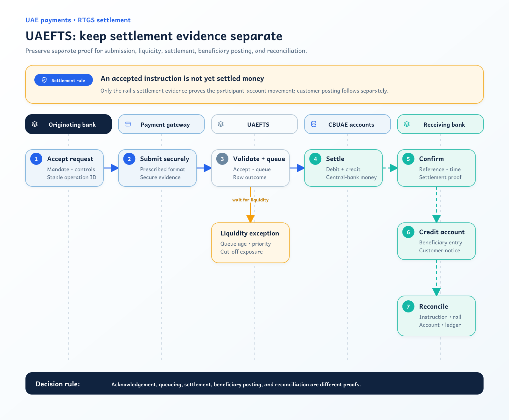The height and width of the screenshot is (420, 509).
Task: Open the Settle step card
Action: pos(343,168)
